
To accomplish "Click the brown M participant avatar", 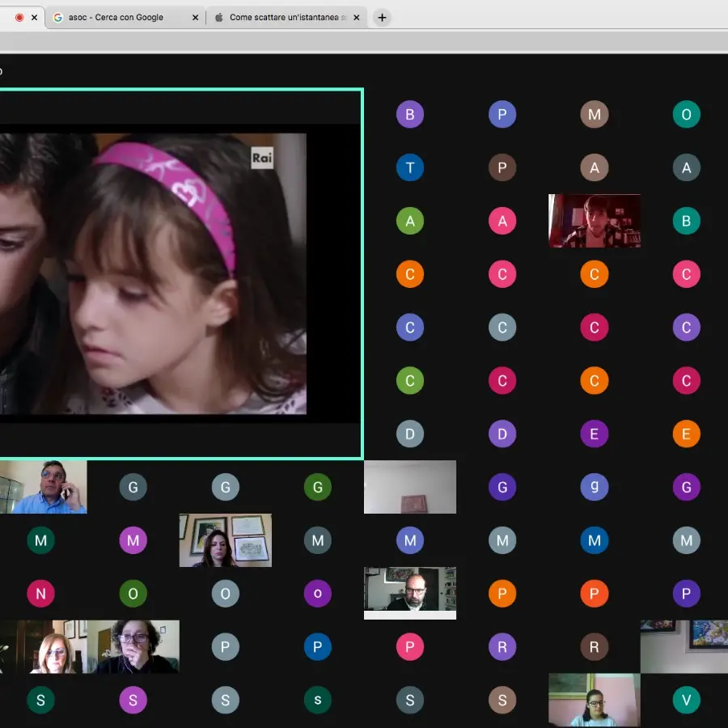I will click(x=594, y=114).
